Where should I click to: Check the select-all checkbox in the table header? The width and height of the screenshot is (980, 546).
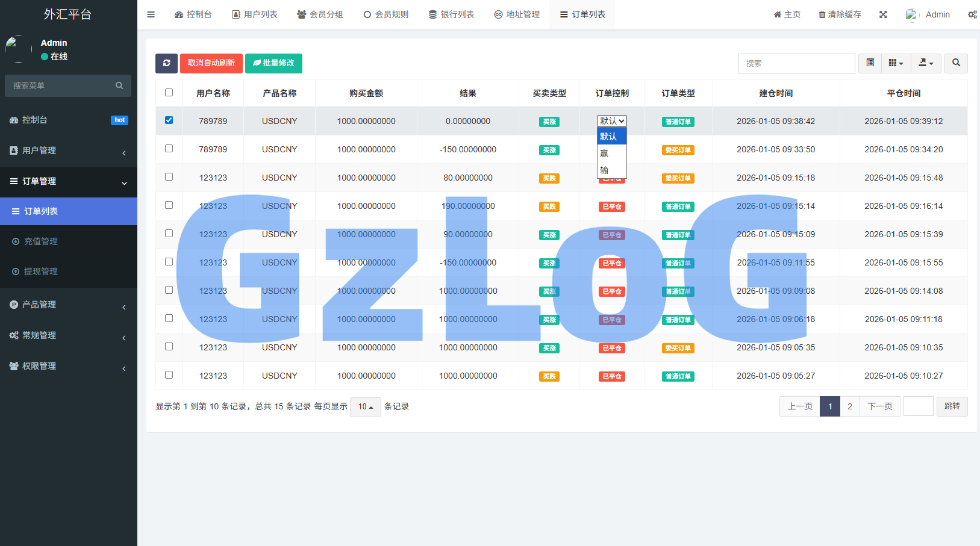pos(169,92)
